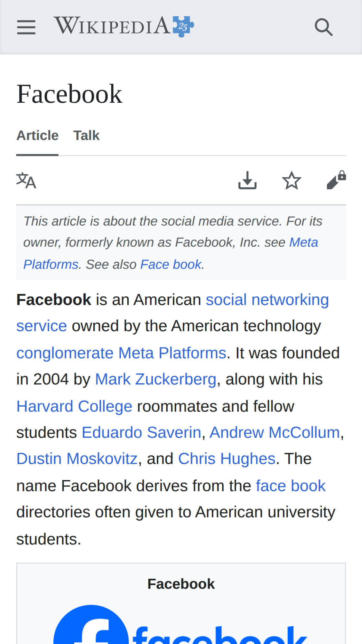362x644 pixels.
Task: Open the Andrew McCollum link
Action: [274, 432]
